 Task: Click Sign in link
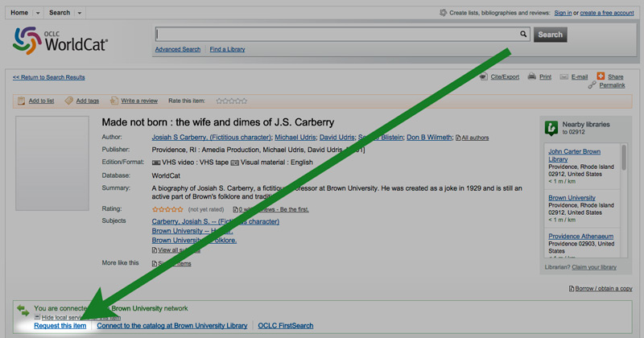(x=563, y=13)
